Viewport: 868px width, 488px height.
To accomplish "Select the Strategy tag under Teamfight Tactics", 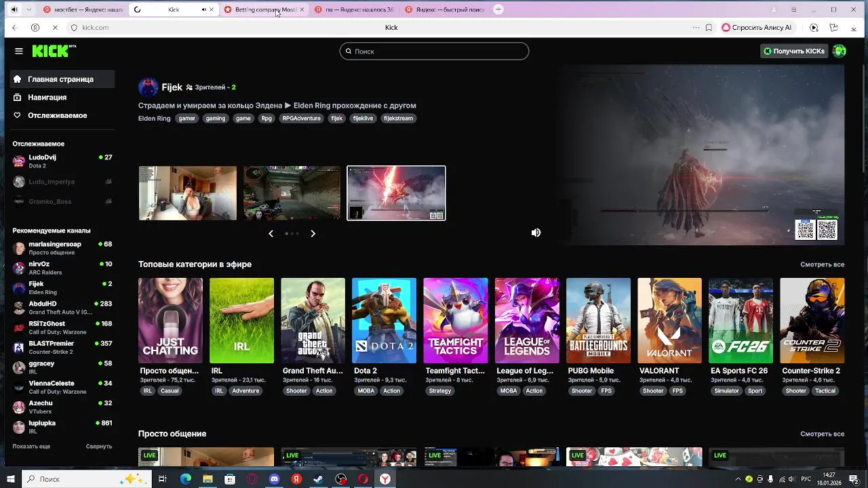I will (440, 391).
